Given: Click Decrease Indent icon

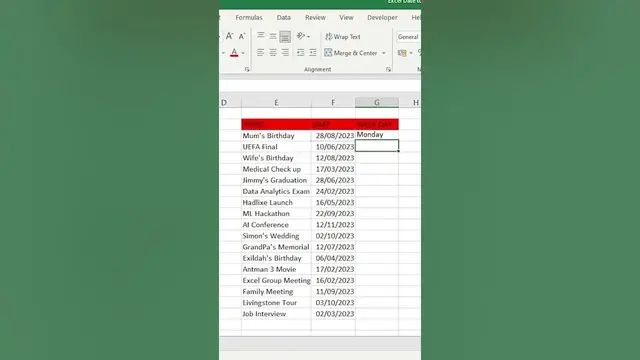Looking at the screenshot, I should (x=300, y=53).
